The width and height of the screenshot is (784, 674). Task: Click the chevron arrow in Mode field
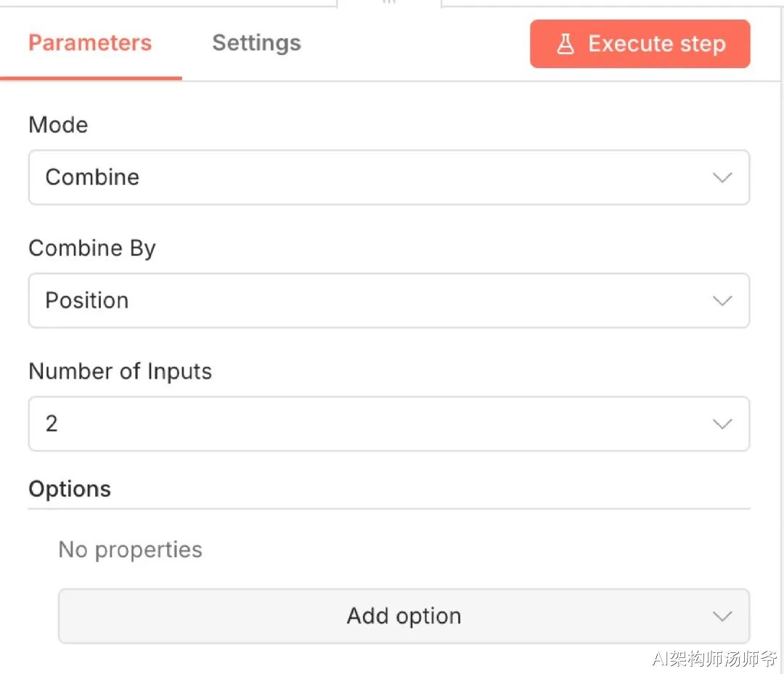(722, 178)
